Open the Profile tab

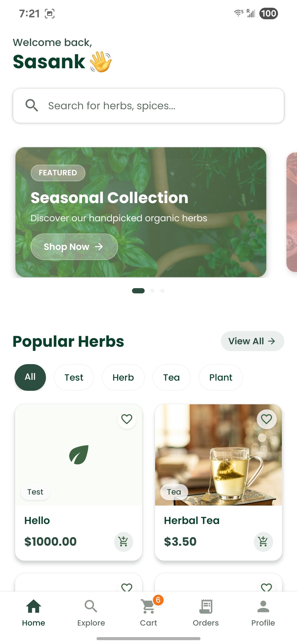pos(263,612)
